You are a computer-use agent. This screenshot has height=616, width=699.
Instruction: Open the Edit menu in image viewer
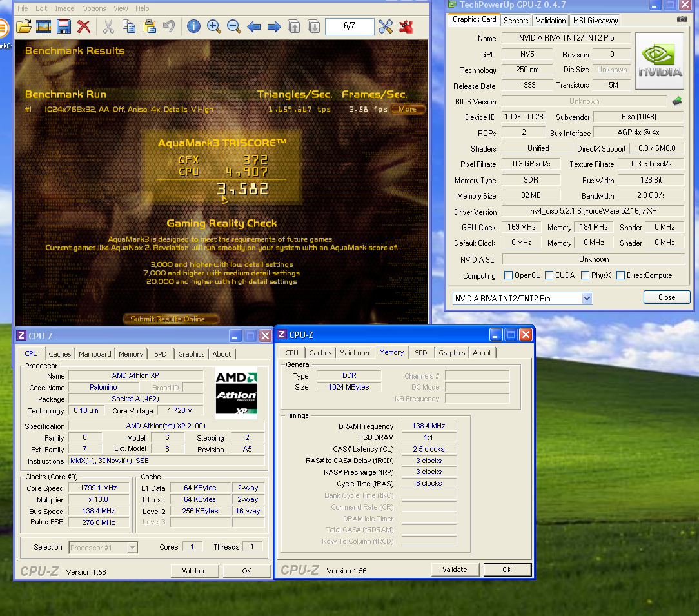tap(41, 8)
